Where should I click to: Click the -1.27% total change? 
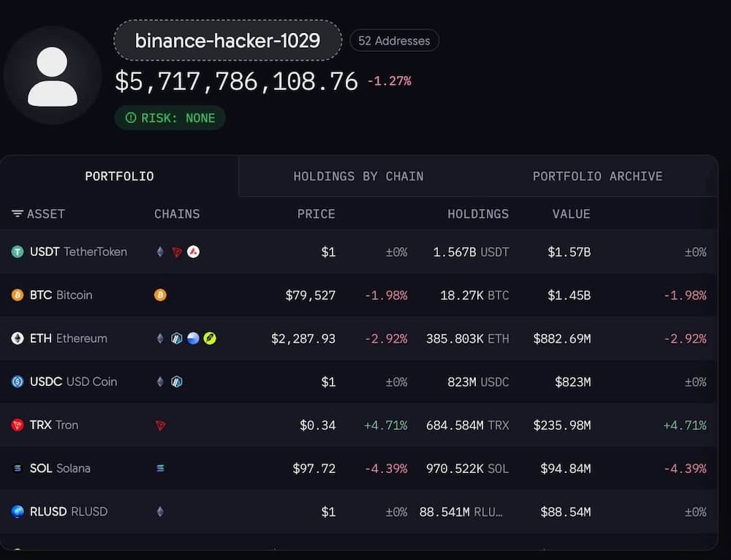[390, 81]
